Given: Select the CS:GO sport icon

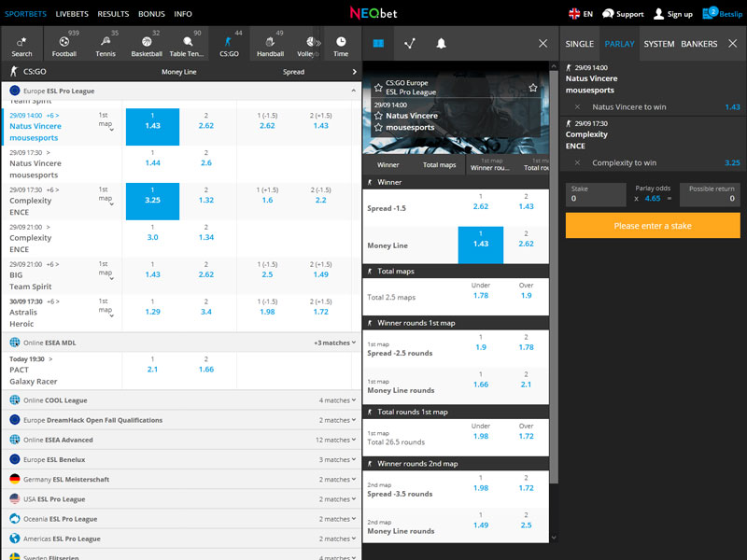Looking at the screenshot, I should 229,43.
